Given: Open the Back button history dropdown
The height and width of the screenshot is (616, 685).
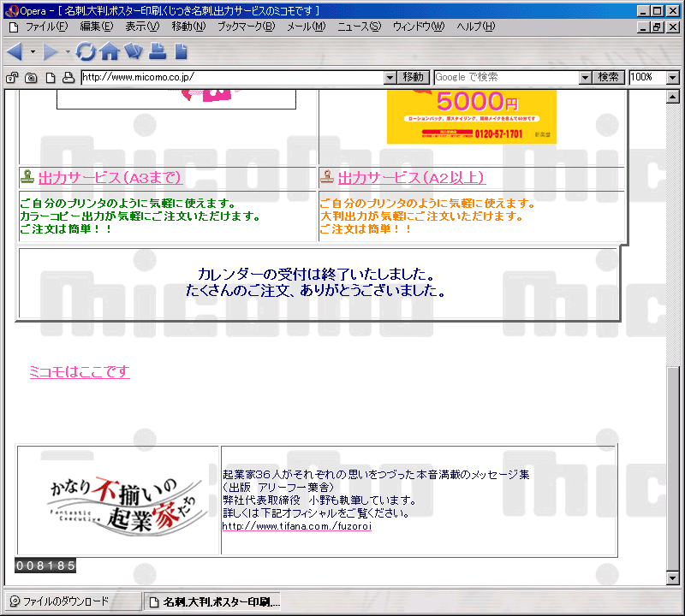Looking at the screenshot, I should [33, 51].
